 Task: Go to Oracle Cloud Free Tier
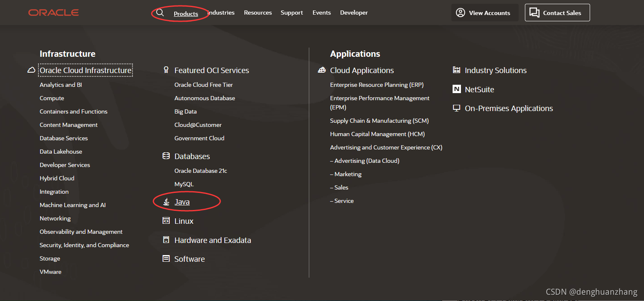click(x=204, y=85)
